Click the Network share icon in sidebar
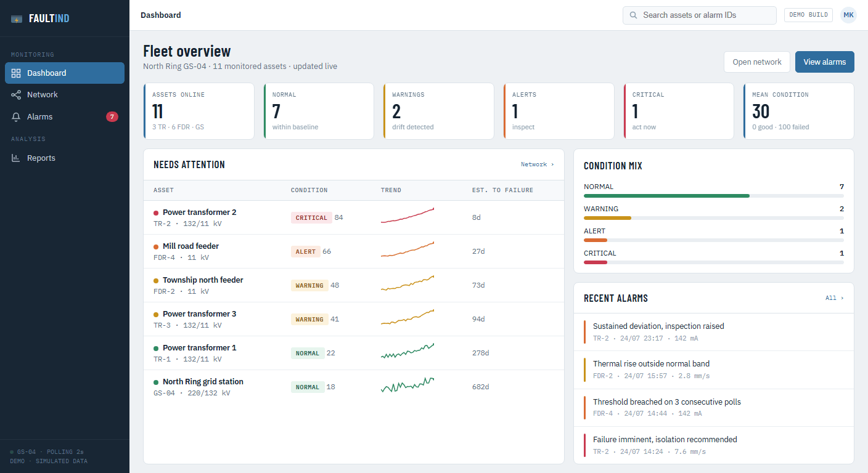The width and height of the screenshot is (868, 473). pos(16,95)
